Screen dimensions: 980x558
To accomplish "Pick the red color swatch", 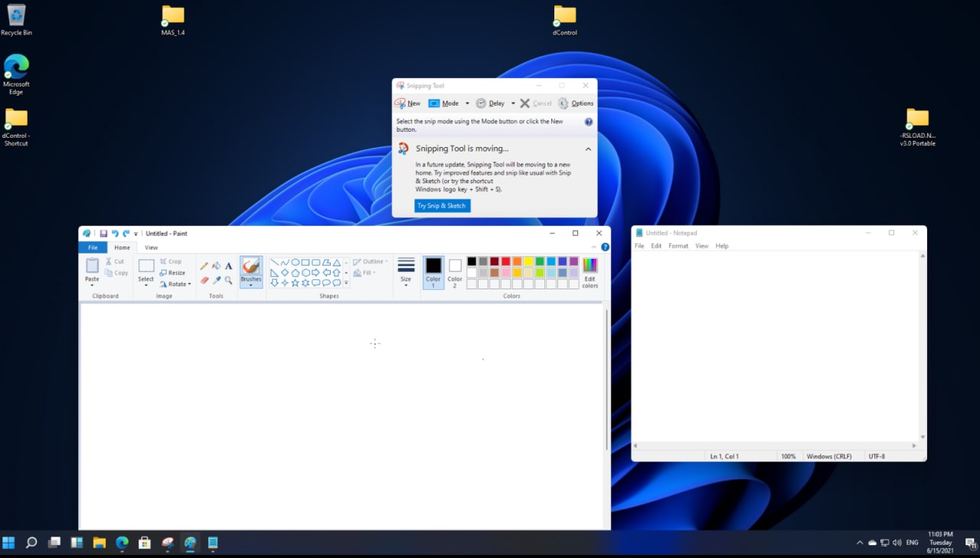I will (505, 262).
